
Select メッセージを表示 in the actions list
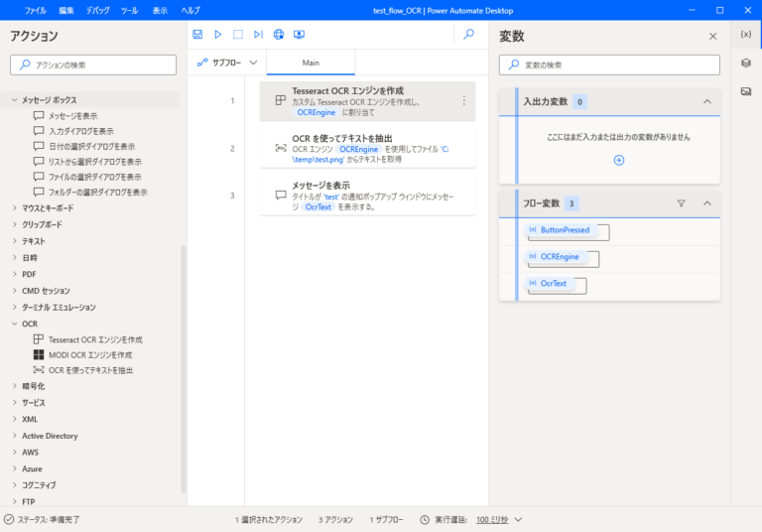[65, 116]
